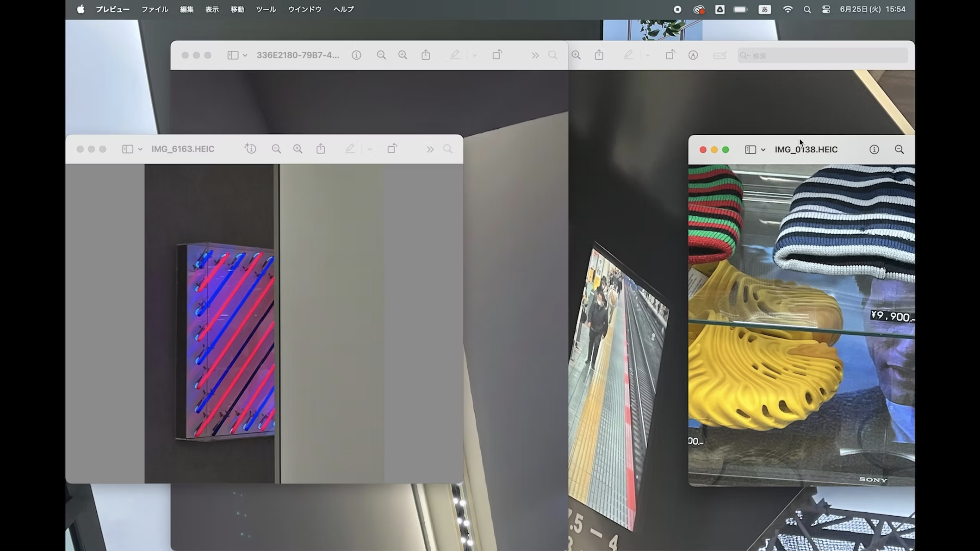Image resolution: width=980 pixels, height=551 pixels.
Task: Expand toolbar overflow chevrons in IMG_6163.HEIC window
Action: click(430, 149)
